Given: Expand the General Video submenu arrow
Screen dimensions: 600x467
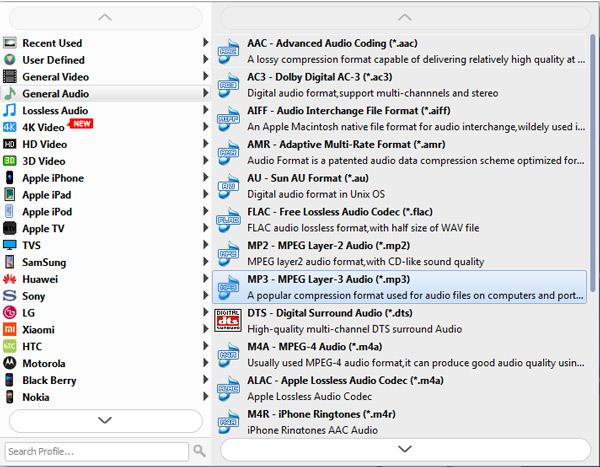Looking at the screenshot, I should coord(205,76).
